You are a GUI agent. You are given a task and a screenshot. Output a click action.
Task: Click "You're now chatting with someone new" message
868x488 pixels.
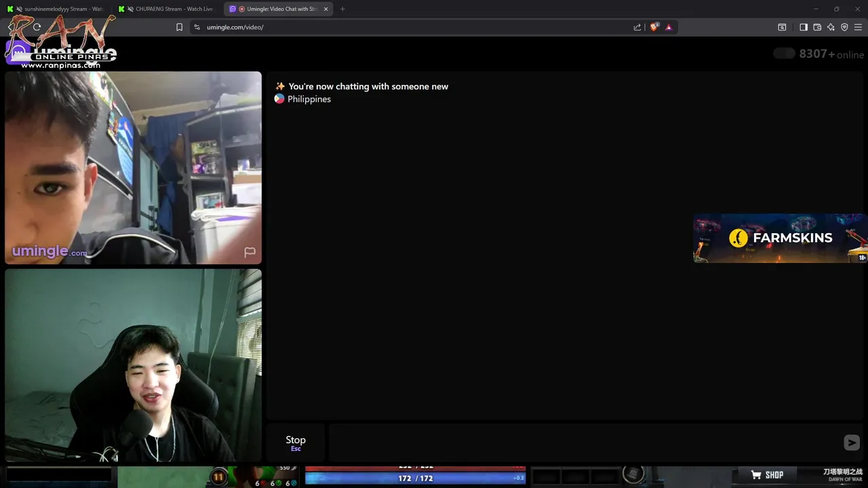coord(368,86)
